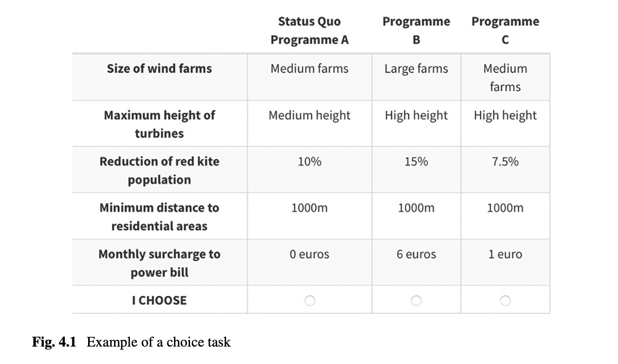
Task: Click the 0 euros surcharge cell
Action: point(309,254)
